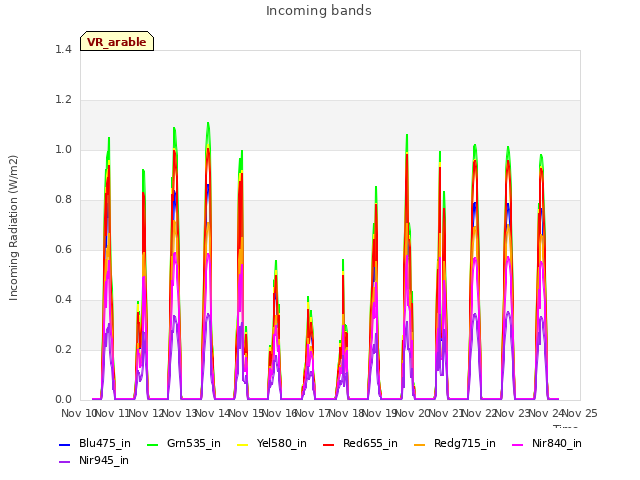Click the magenta Nir840_in legend color marker
The height and width of the screenshot is (480, 640).
click(x=518, y=444)
